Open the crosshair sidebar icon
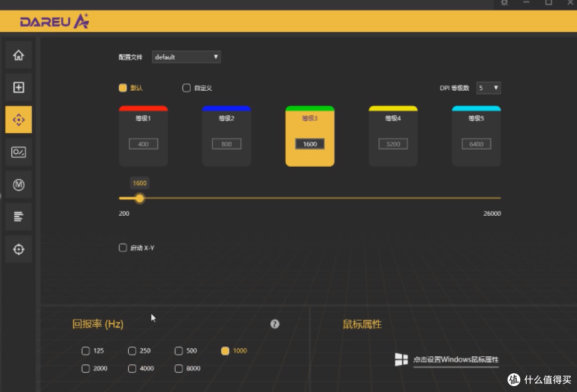Image resolution: width=577 pixels, height=392 pixels. click(x=18, y=249)
